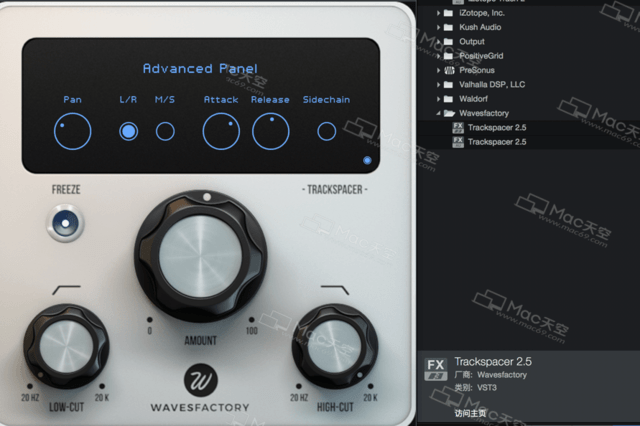
Task: Click the large Amount knob
Action: pyautogui.click(x=200, y=256)
